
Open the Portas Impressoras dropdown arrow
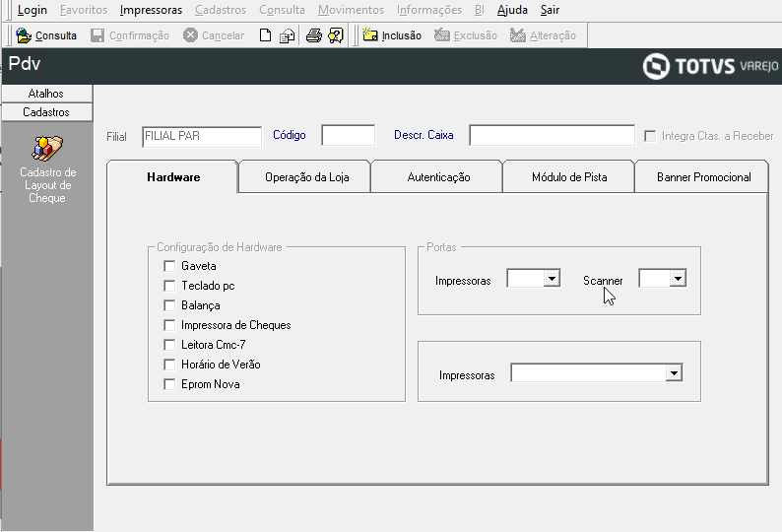coord(552,279)
